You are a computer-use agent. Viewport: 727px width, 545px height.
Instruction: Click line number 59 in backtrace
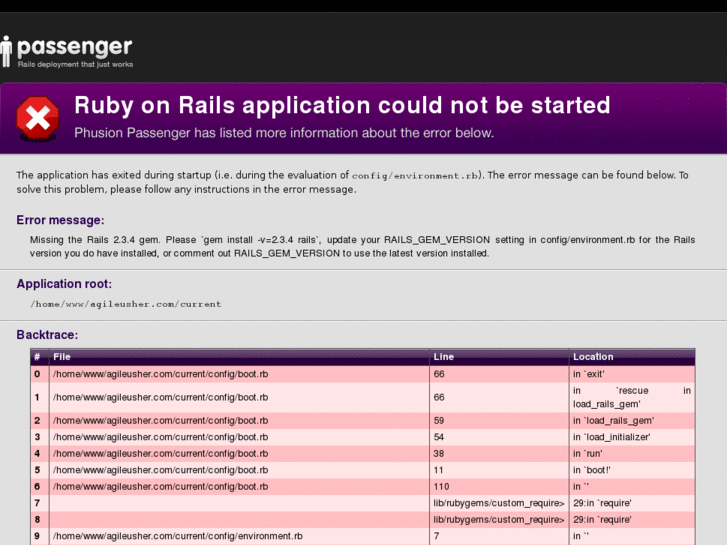click(439, 421)
